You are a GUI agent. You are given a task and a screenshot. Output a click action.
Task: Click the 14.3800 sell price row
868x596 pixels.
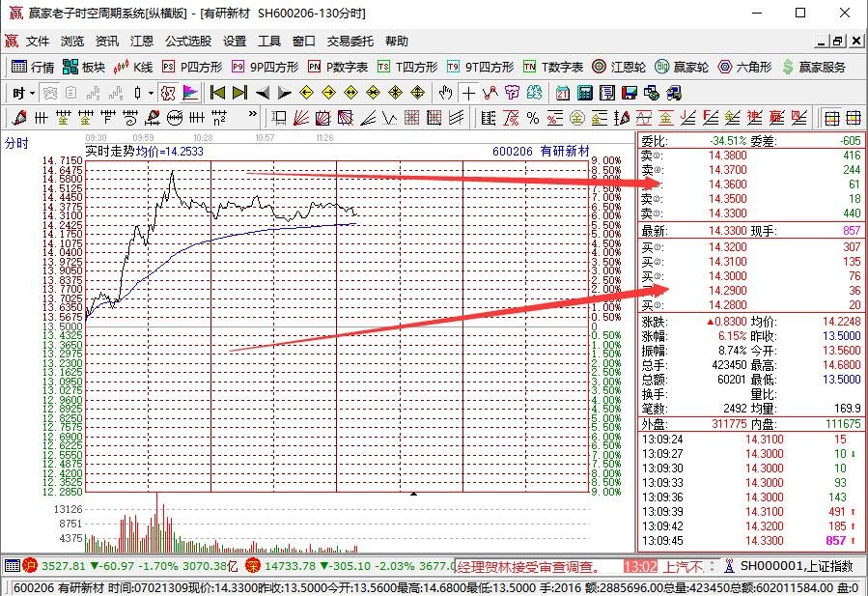[750, 156]
